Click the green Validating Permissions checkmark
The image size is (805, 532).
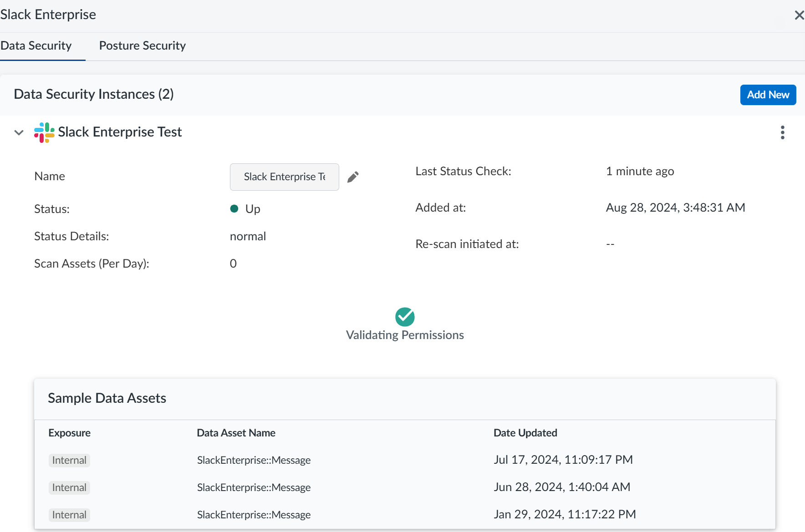(x=405, y=317)
